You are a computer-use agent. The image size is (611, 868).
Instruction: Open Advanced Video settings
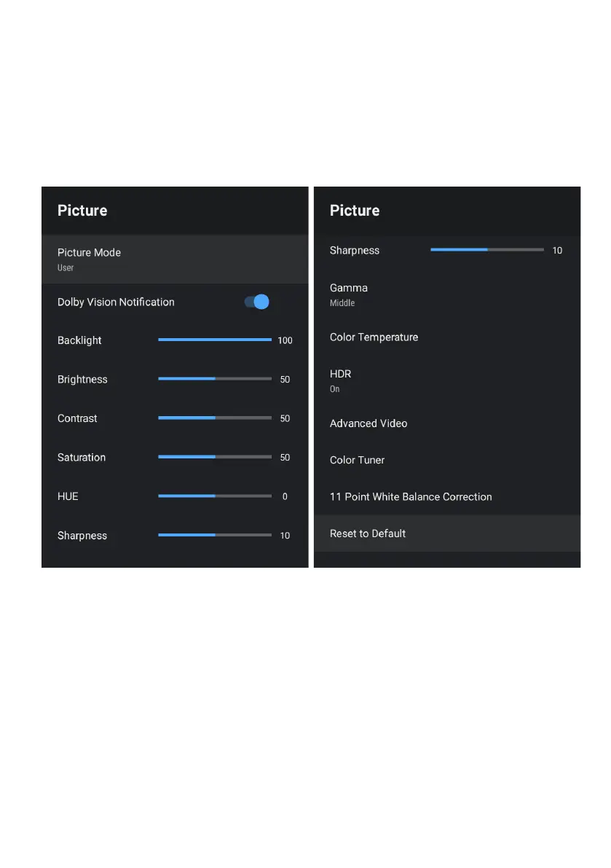click(x=446, y=423)
